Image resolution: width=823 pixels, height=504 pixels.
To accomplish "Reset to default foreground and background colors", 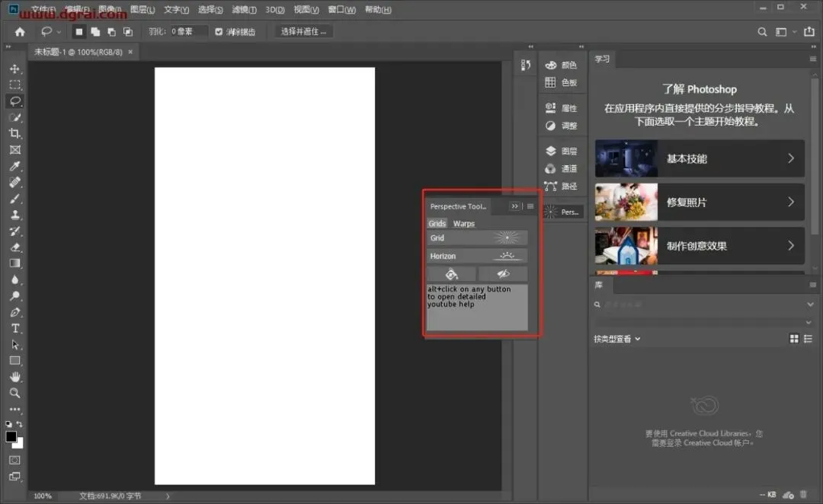I will click(8, 424).
